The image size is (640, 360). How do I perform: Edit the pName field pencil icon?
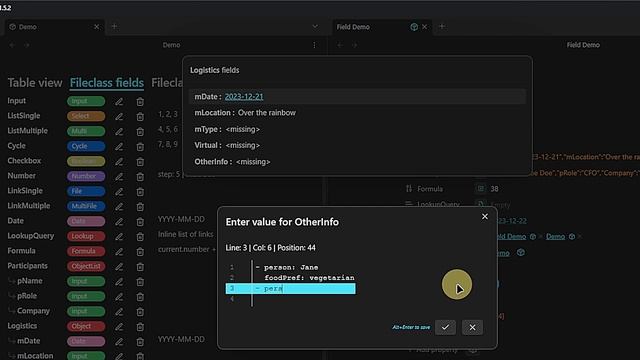click(119, 282)
